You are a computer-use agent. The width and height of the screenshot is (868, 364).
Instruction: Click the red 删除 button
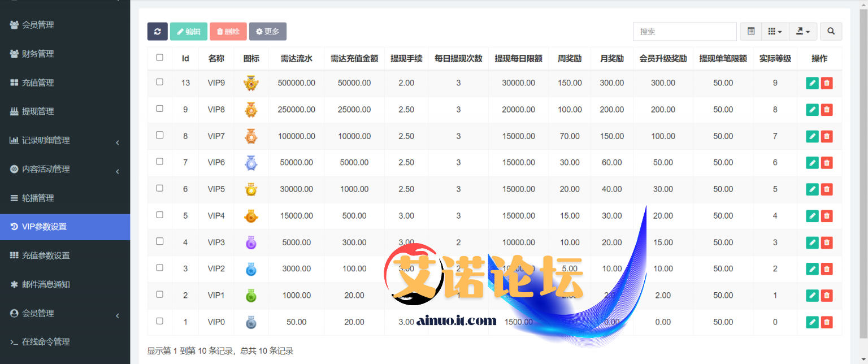(228, 32)
